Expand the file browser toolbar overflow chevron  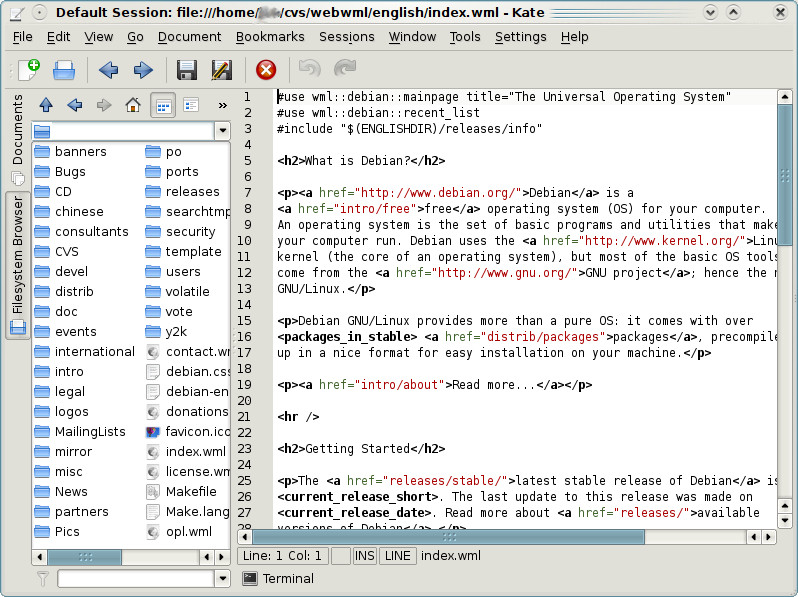click(221, 105)
